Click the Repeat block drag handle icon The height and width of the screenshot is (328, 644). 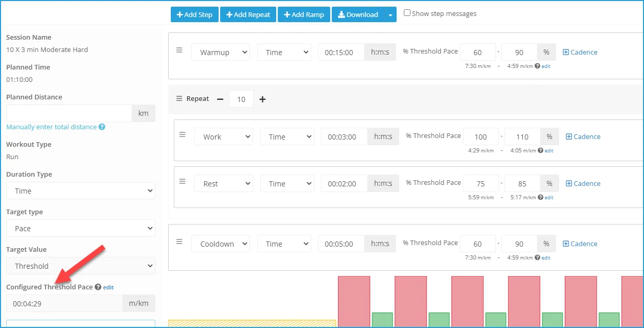tap(179, 98)
